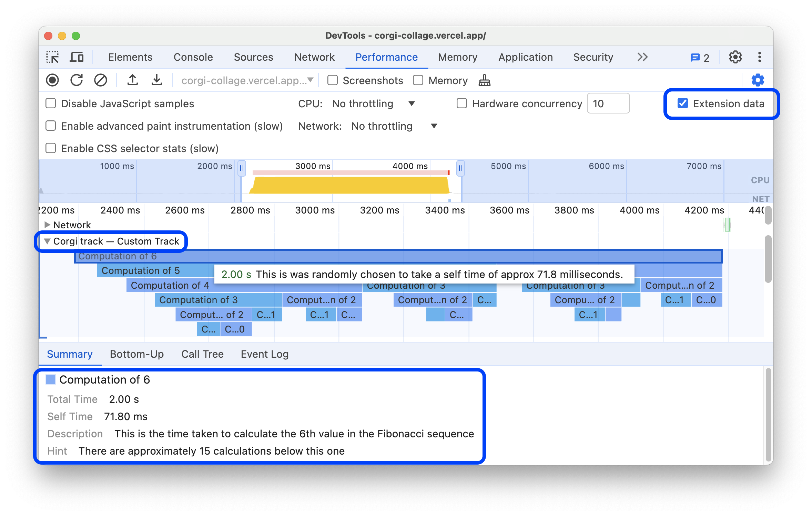The width and height of the screenshot is (812, 516).
Task: Click the reload and profile icon
Action: [77, 79]
